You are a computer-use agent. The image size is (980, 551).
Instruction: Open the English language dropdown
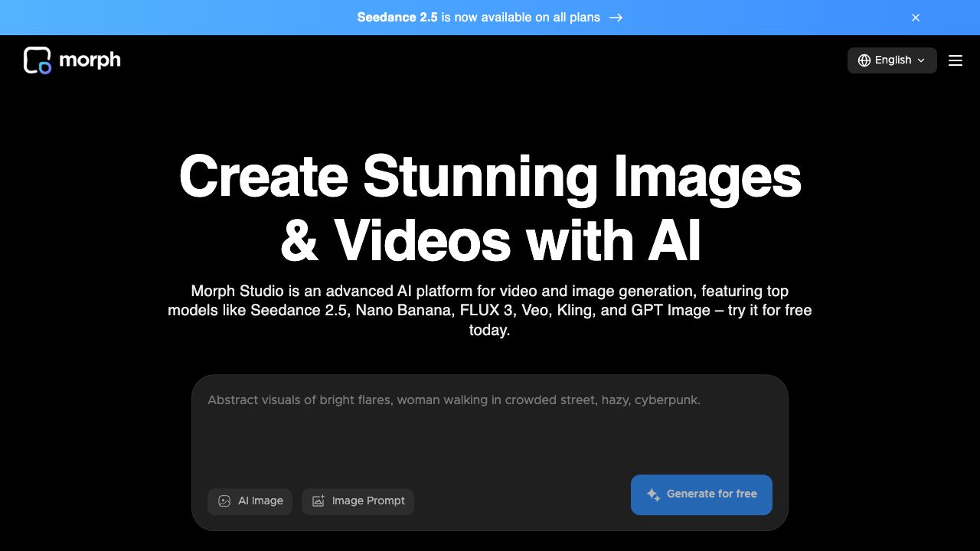pyautogui.click(x=892, y=60)
